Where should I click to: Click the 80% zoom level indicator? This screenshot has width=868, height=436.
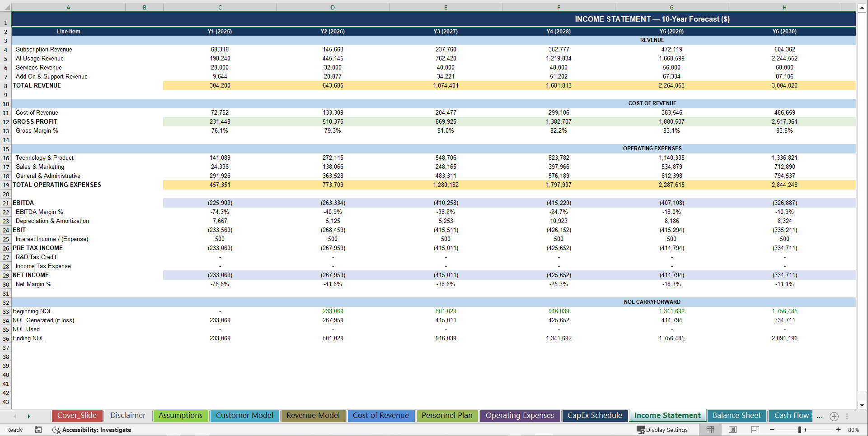click(x=854, y=430)
